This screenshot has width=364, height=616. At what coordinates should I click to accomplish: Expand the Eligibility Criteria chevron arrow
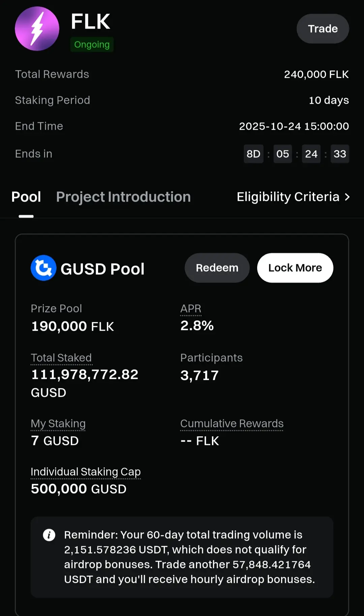[x=347, y=197]
